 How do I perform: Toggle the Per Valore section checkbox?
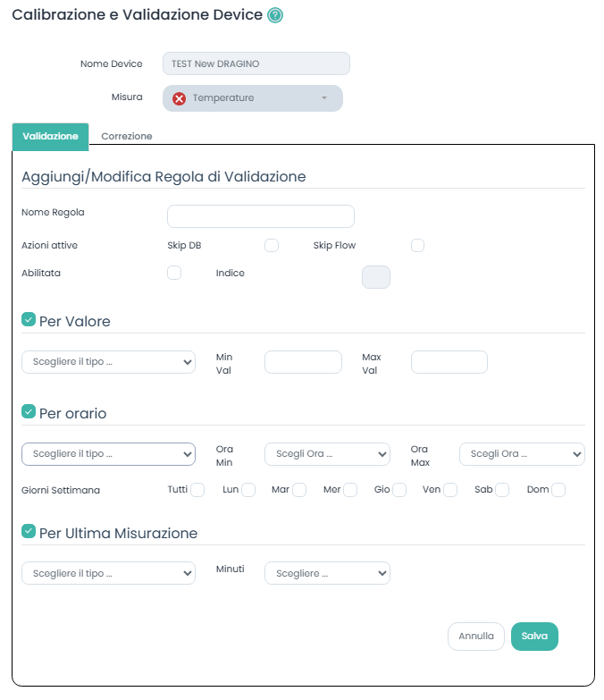point(29,319)
